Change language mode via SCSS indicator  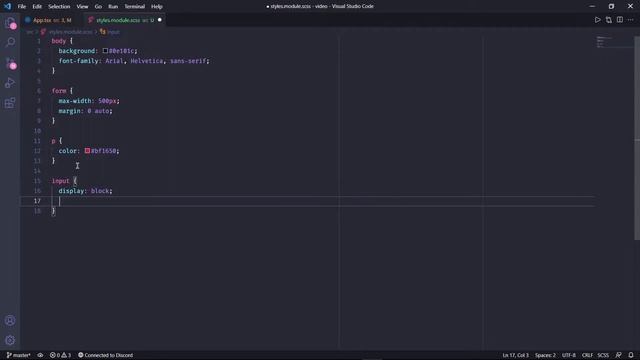pos(603,355)
